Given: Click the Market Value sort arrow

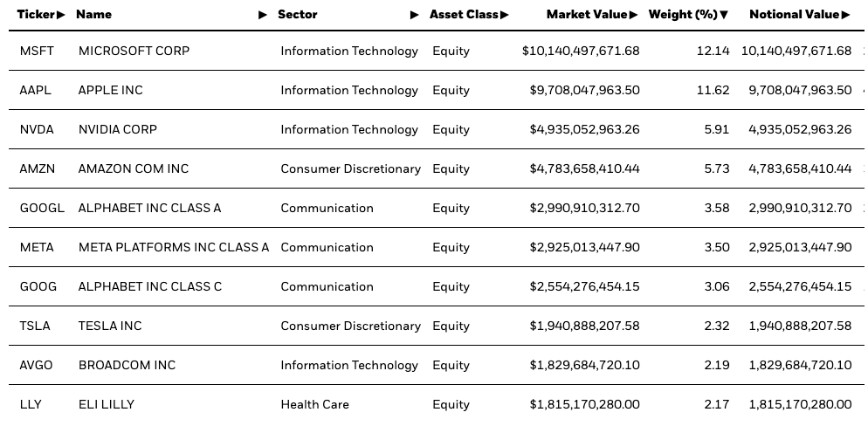Looking at the screenshot, I should point(633,15).
